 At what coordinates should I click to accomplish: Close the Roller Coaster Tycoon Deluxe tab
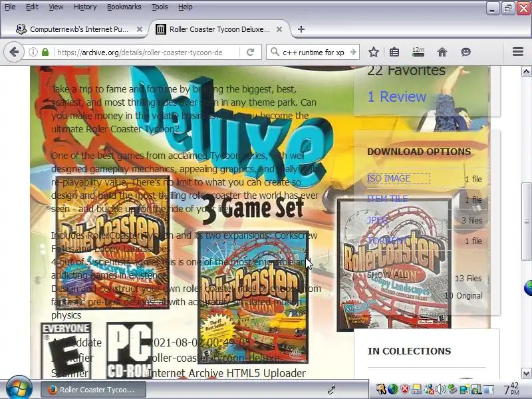tap(279, 29)
